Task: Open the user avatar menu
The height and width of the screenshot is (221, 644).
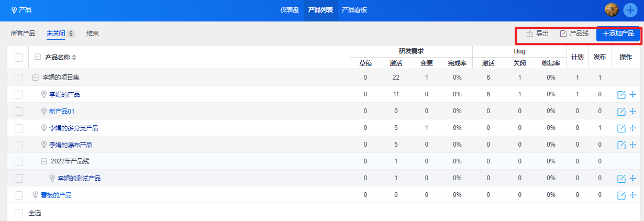Action: (x=612, y=10)
